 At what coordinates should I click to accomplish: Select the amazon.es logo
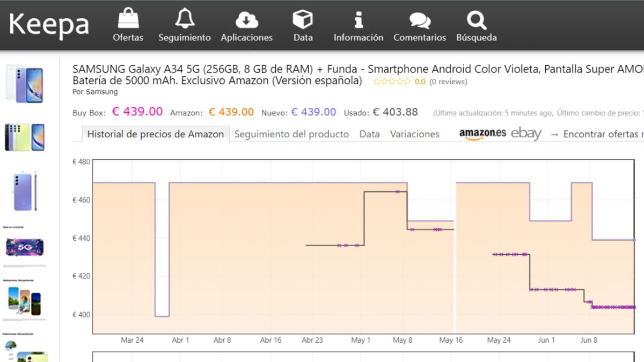(x=482, y=134)
